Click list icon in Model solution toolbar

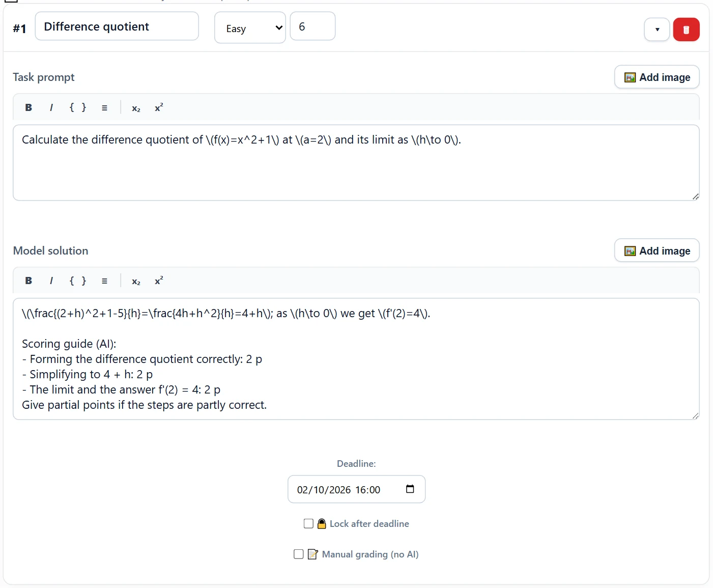click(x=104, y=281)
